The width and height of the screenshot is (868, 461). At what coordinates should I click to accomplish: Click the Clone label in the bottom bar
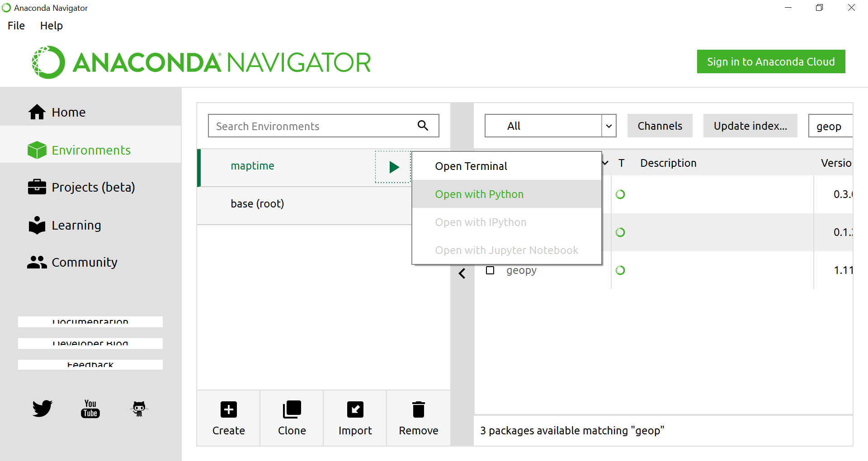click(292, 431)
